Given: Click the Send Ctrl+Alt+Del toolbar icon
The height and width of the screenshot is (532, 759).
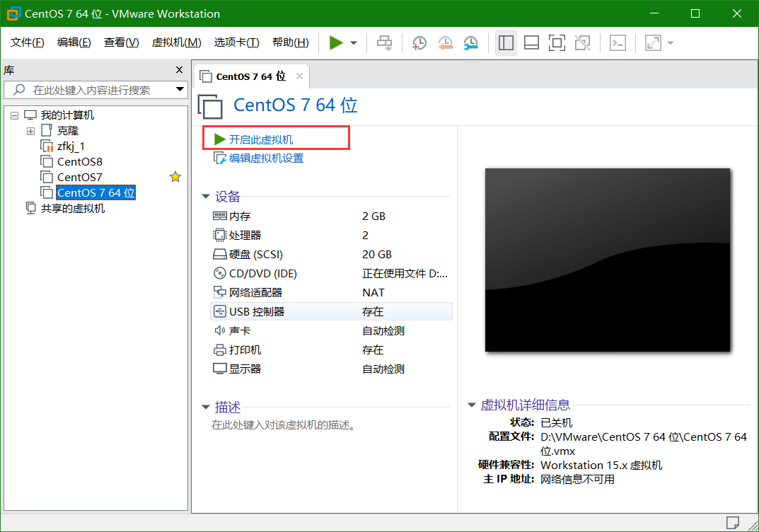Looking at the screenshot, I should point(385,42).
